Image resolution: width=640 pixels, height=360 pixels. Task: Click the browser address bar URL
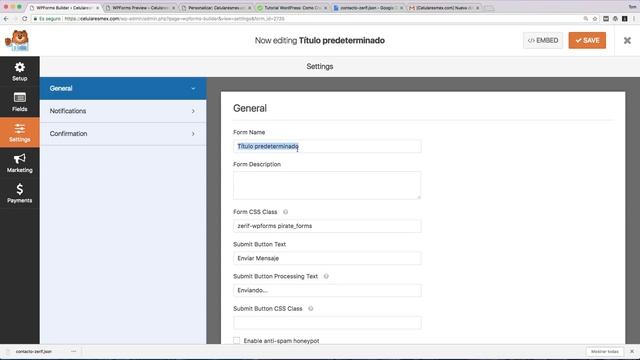click(x=174, y=19)
